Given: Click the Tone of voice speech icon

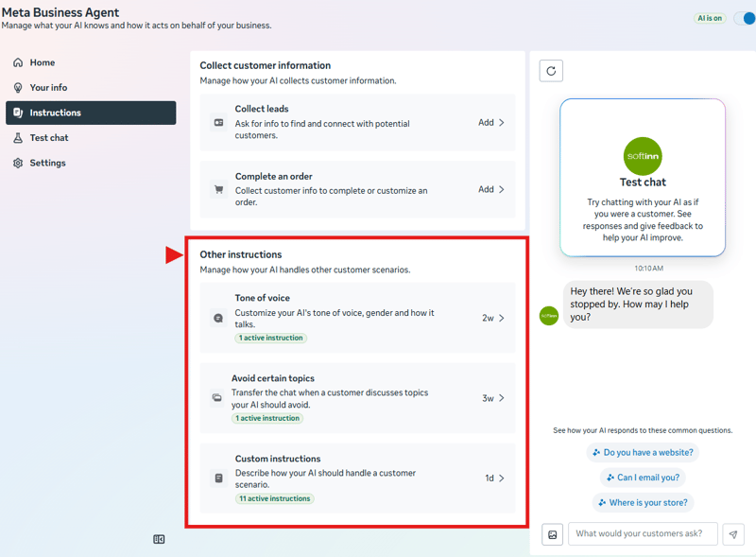Looking at the screenshot, I should point(218,318).
